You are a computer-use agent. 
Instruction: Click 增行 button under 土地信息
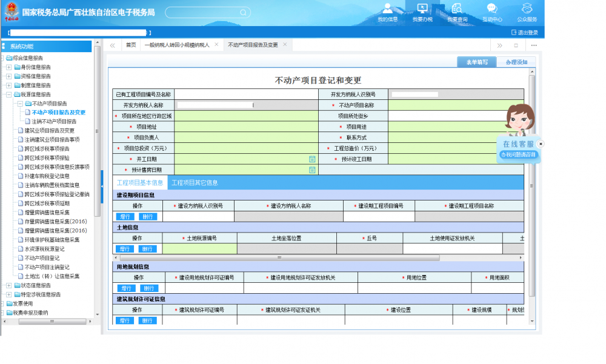click(125, 249)
